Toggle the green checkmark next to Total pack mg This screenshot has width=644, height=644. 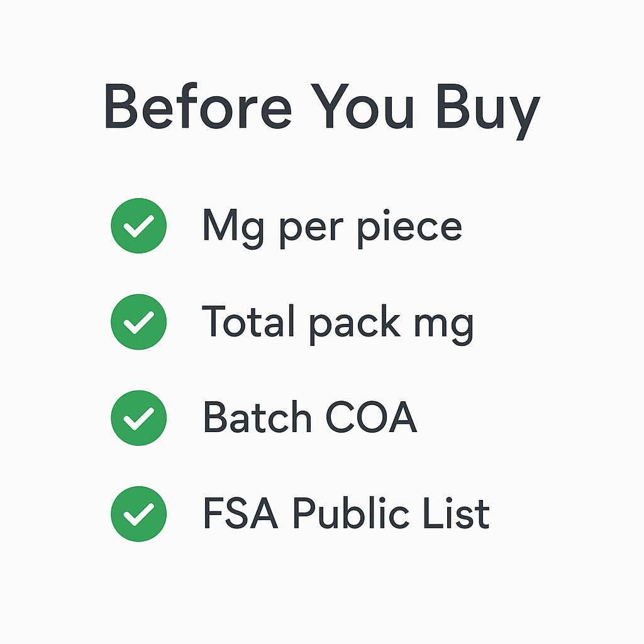[138, 321]
